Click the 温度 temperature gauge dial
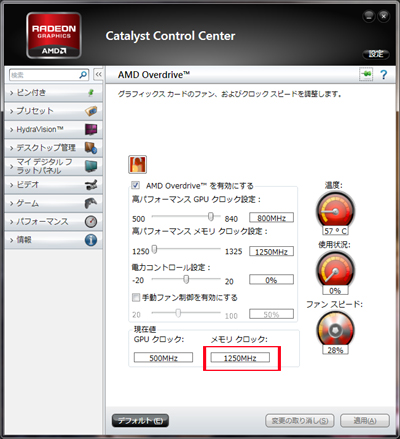 point(335,211)
